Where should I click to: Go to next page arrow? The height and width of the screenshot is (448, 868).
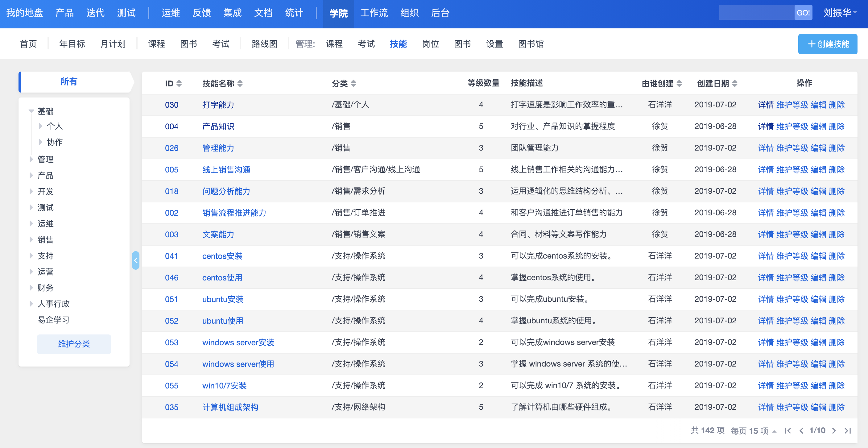(x=834, y=430)
